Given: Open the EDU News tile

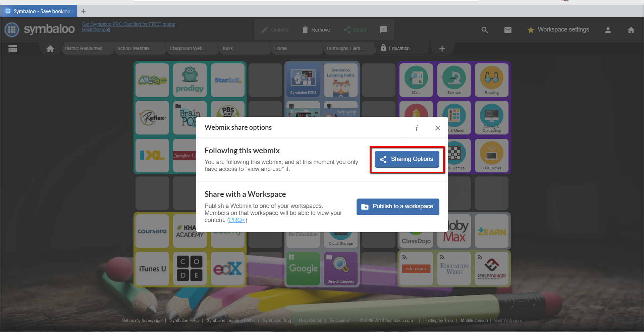Looking at the screenshot, I should click(x=492, y=156).
